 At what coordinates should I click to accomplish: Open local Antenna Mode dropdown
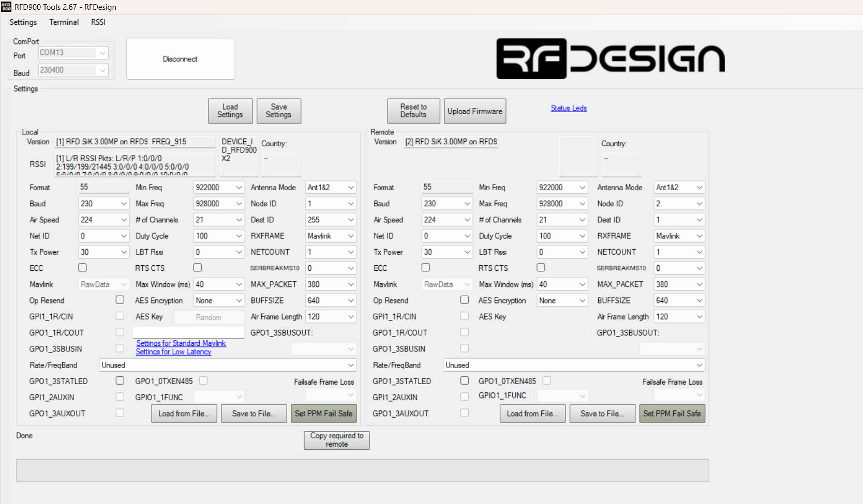[331, 188]
